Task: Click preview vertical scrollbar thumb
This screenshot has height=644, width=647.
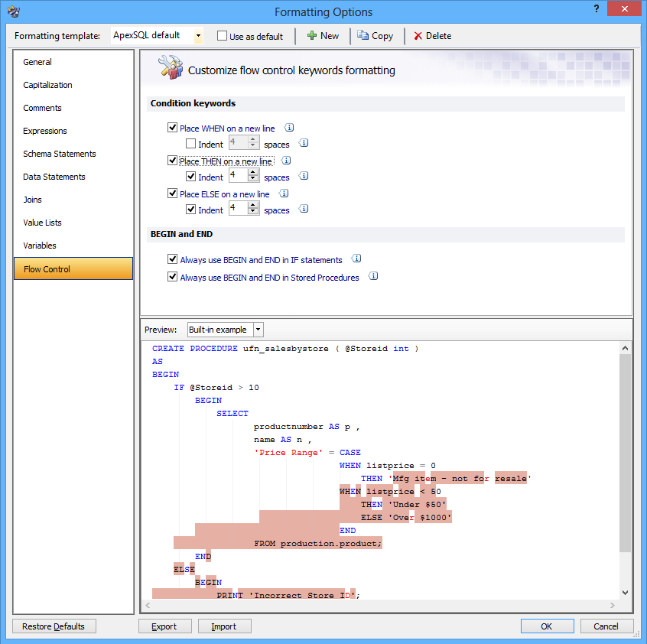Action: 625,453
